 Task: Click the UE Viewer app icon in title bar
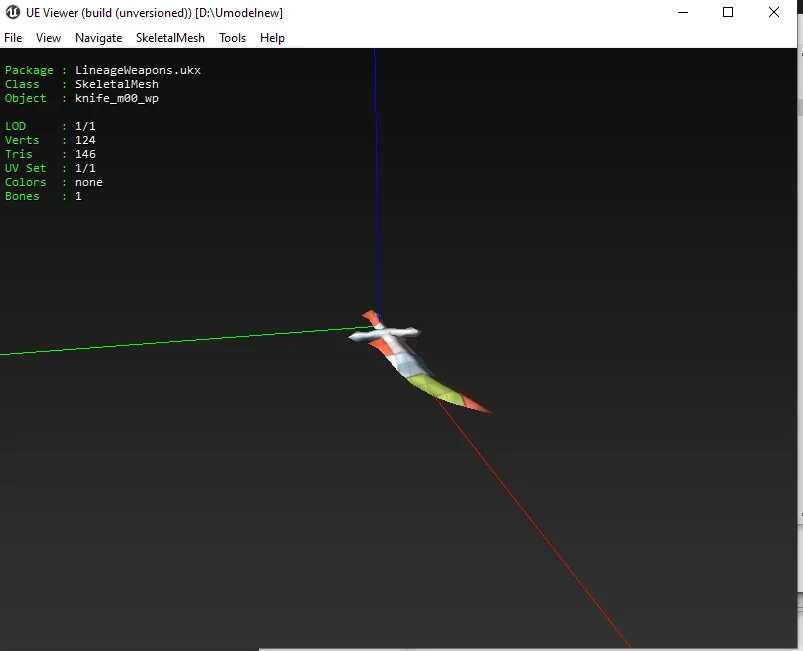(12, 12)
